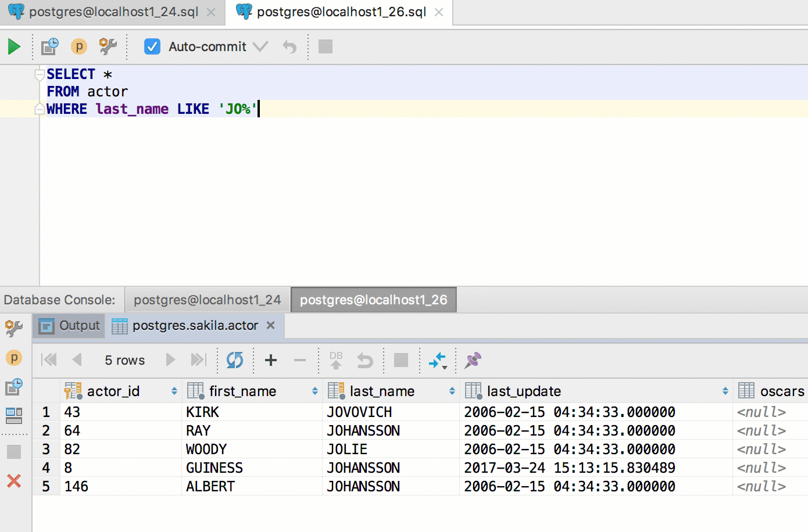Viewport: 808px width, 532px height.
Task: Revert changes in result grid toolbar
Action: (x=365, y=360)
